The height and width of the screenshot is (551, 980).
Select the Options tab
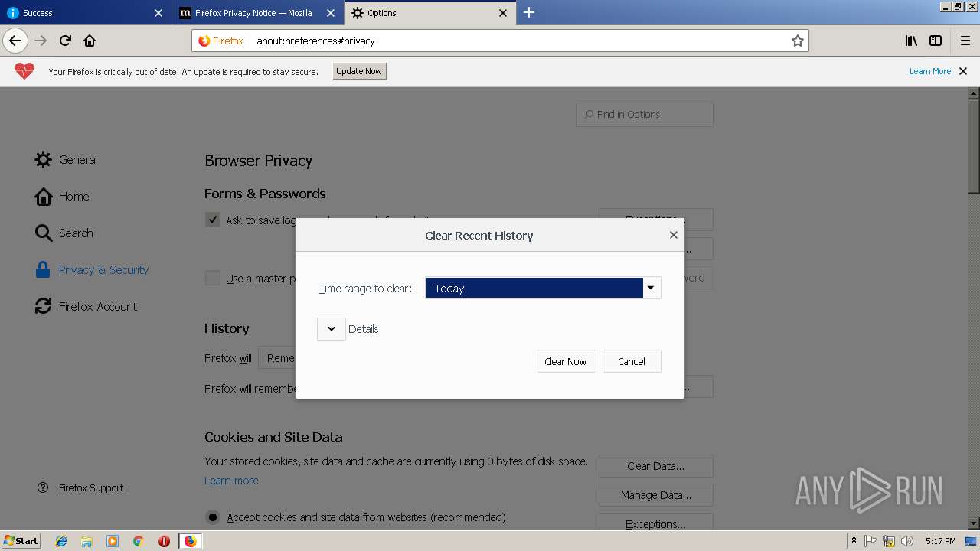[x=429, y=13]
